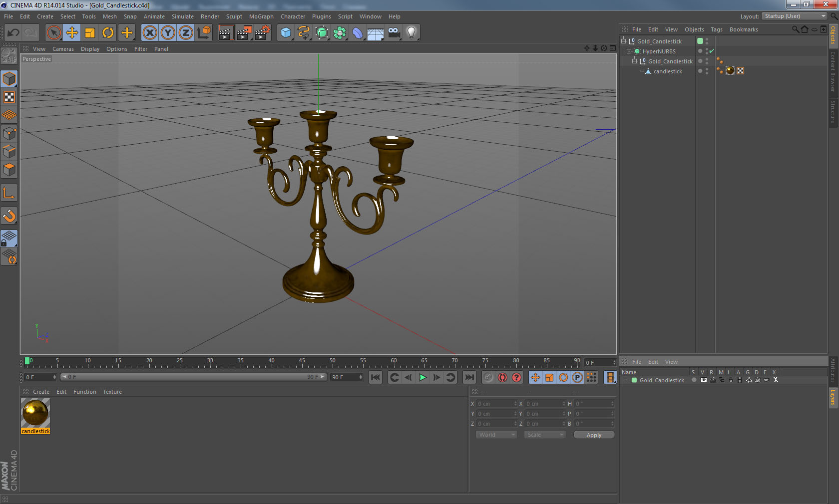Screen dimensions: 839x504
Task: Open the deformer objects icon
Action: pos(358,33)
